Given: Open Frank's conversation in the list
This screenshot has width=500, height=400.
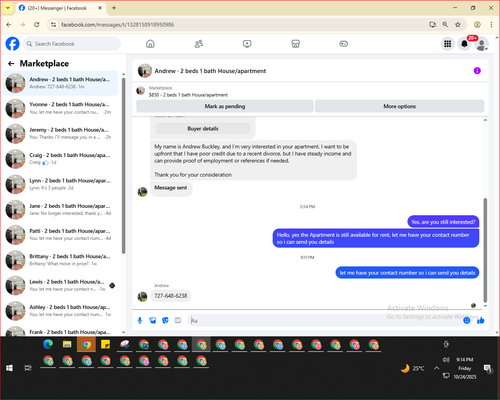Looking at the screenshot, I should pos(61,331).
